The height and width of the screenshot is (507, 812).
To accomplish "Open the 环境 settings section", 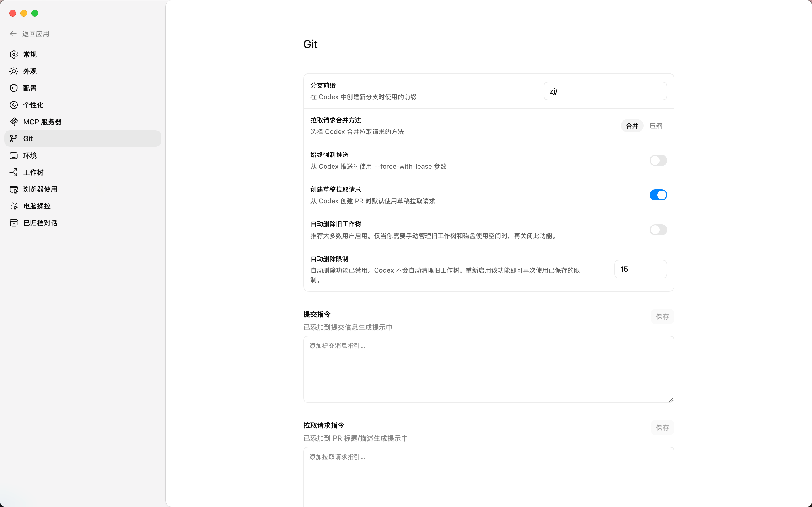I will (30, 155).
